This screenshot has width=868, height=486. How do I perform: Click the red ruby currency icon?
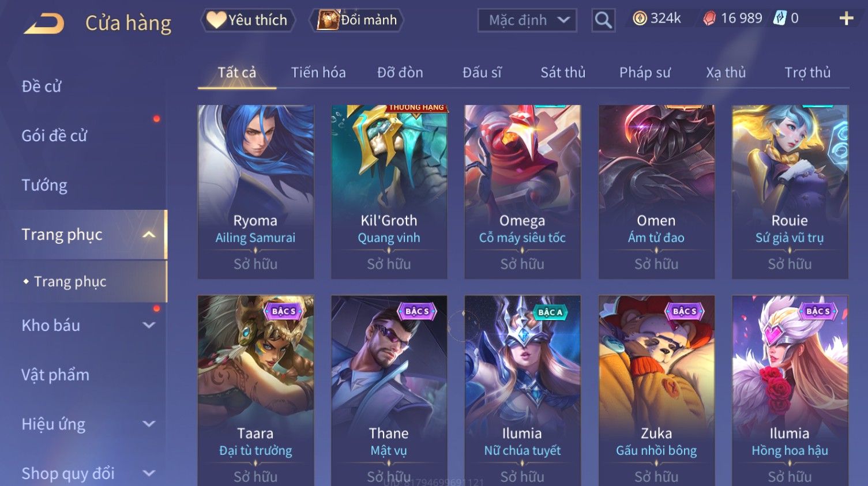709,18
